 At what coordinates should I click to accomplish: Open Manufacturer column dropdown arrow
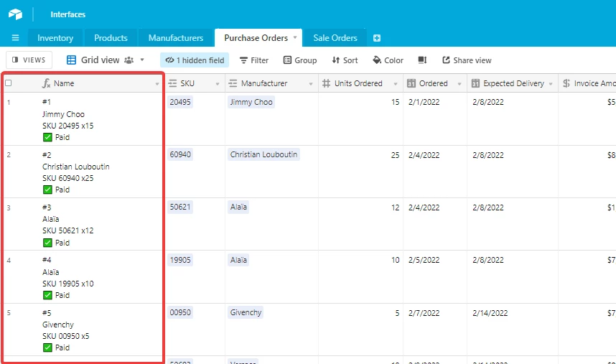click(311, 83)
